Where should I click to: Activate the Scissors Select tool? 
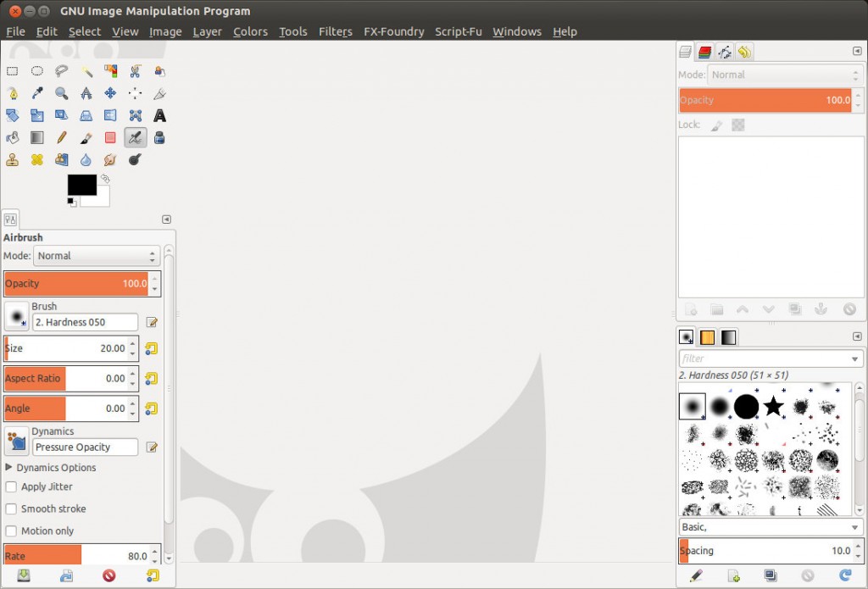coord(135,71)
